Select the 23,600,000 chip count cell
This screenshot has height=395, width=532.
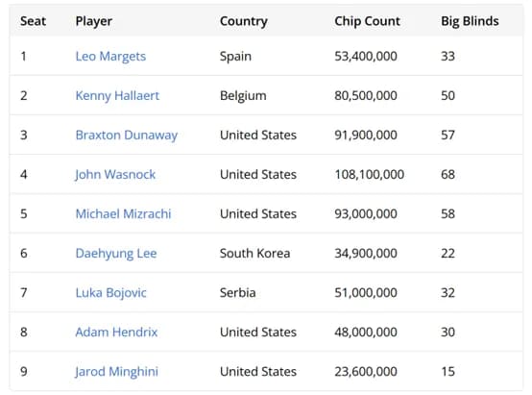tap(366, 372)
